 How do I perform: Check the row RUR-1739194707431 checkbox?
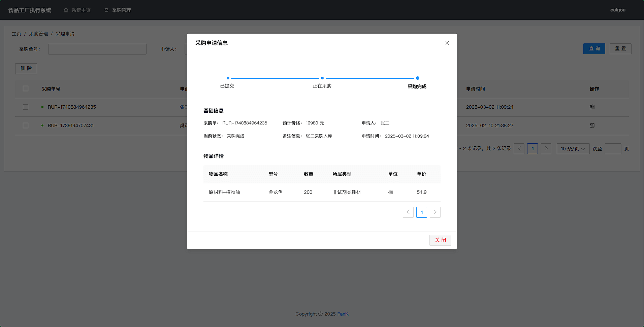(x=26, y=125)
